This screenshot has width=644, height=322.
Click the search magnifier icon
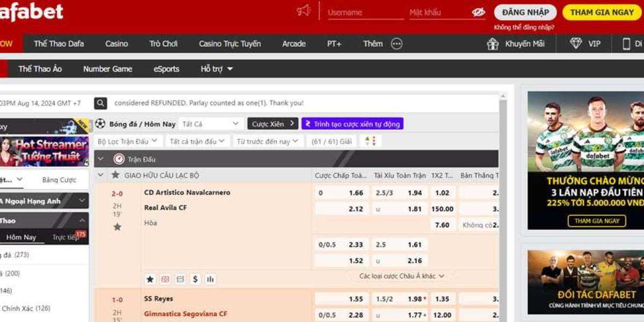(x=100, y=103)
